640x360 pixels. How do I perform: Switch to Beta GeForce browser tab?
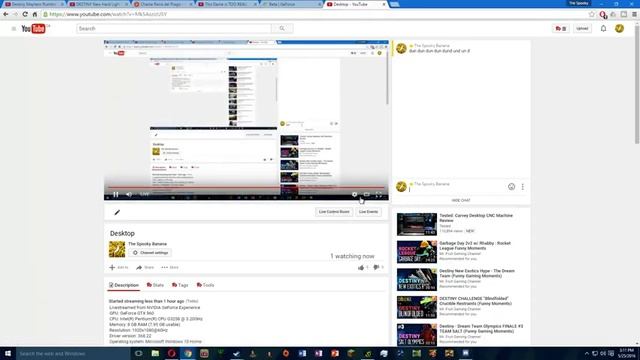pos(291,4)
